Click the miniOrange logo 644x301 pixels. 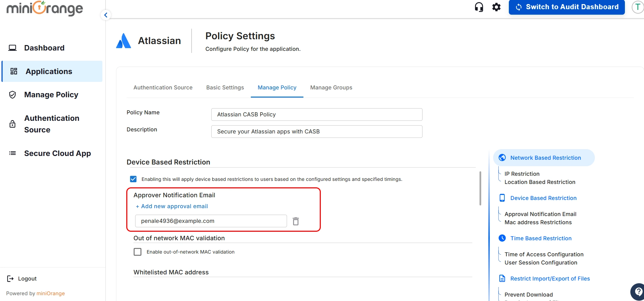coord(45,9)
